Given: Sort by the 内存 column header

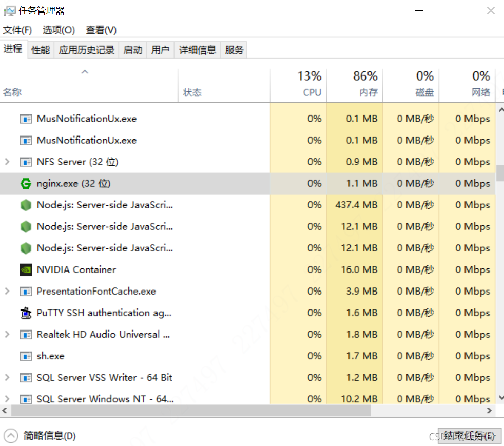Looking at the screenshot, I should point(355,85).
